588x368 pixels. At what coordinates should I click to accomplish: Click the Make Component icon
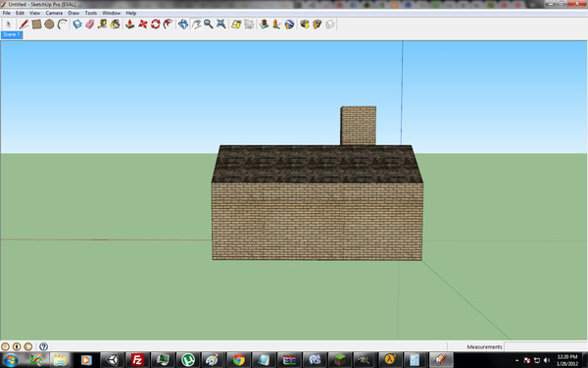tap(77, 25)
